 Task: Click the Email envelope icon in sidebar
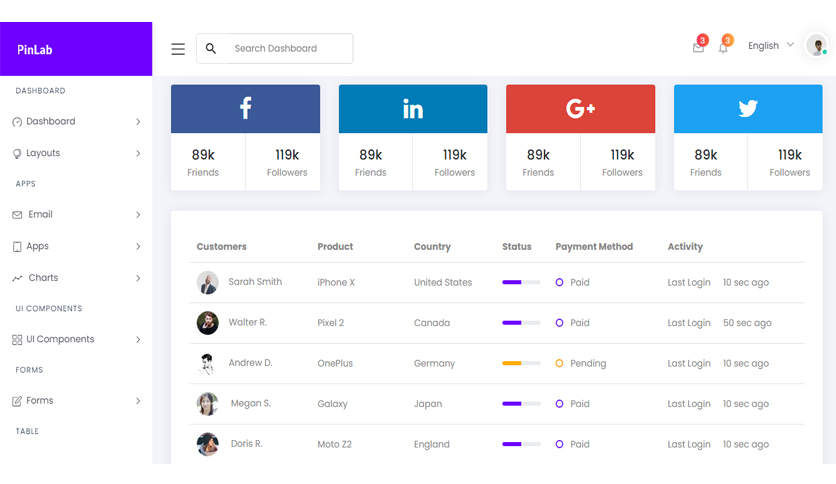(x=17, y=215)
